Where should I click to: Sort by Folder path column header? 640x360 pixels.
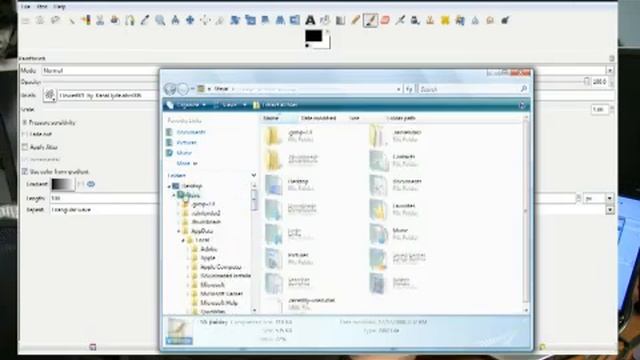tap(401, 118)
